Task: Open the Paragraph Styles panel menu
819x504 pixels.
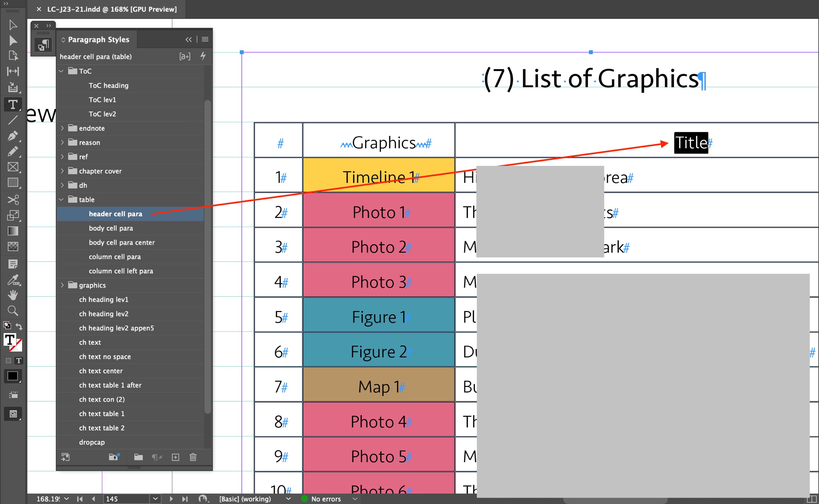Action: [205, 39]
